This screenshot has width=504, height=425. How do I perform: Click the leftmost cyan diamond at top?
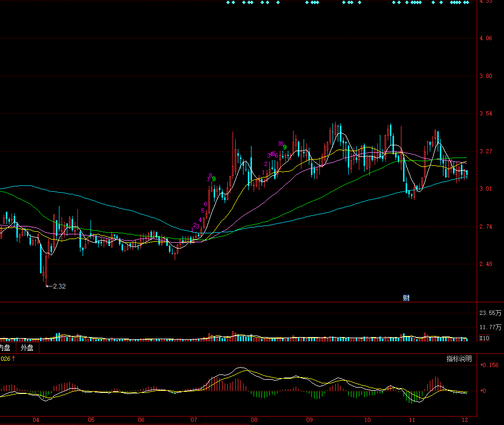coord(228,3)
